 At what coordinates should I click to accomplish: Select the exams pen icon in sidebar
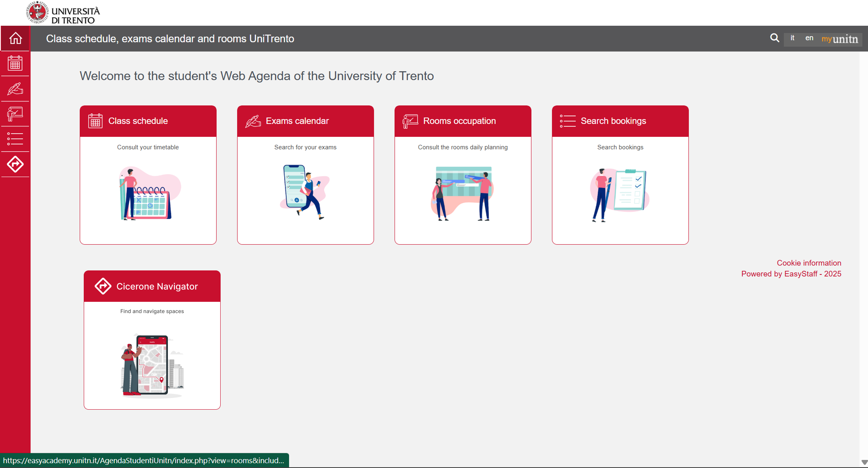pyautogui.click(x=15, y=89)
